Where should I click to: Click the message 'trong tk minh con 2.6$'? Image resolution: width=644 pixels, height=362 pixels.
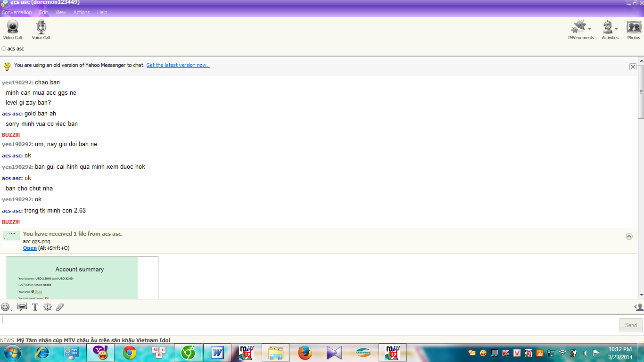pos(55,211)
